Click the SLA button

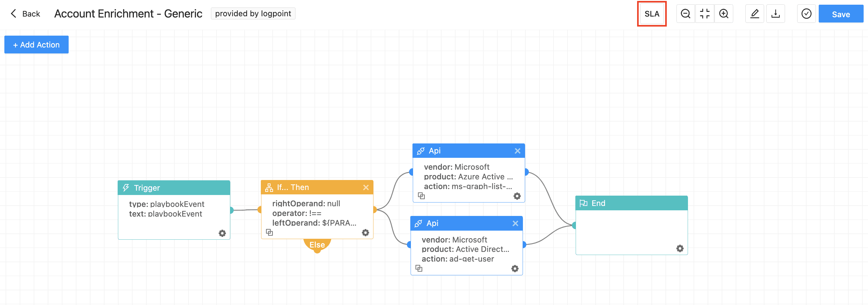click(652, 14)
